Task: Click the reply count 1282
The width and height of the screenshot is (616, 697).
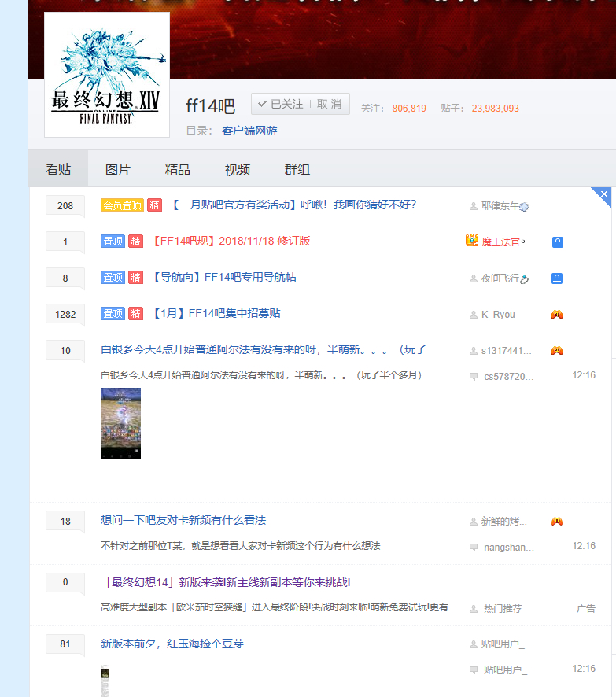Action: pyautogui.click(x=65, y=314)
